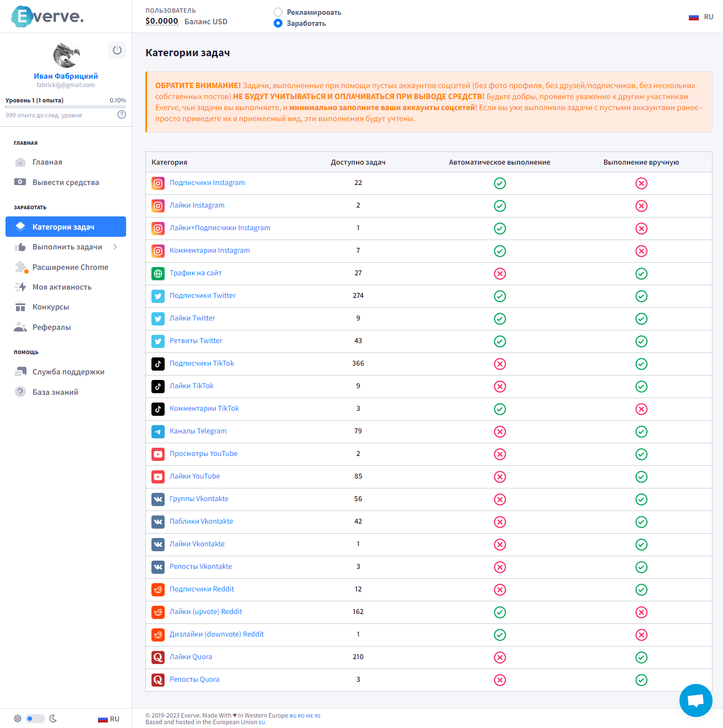Open Расширение Chrome menu item
This screenshot has width=723, height=728.
[x=66, y=267]
